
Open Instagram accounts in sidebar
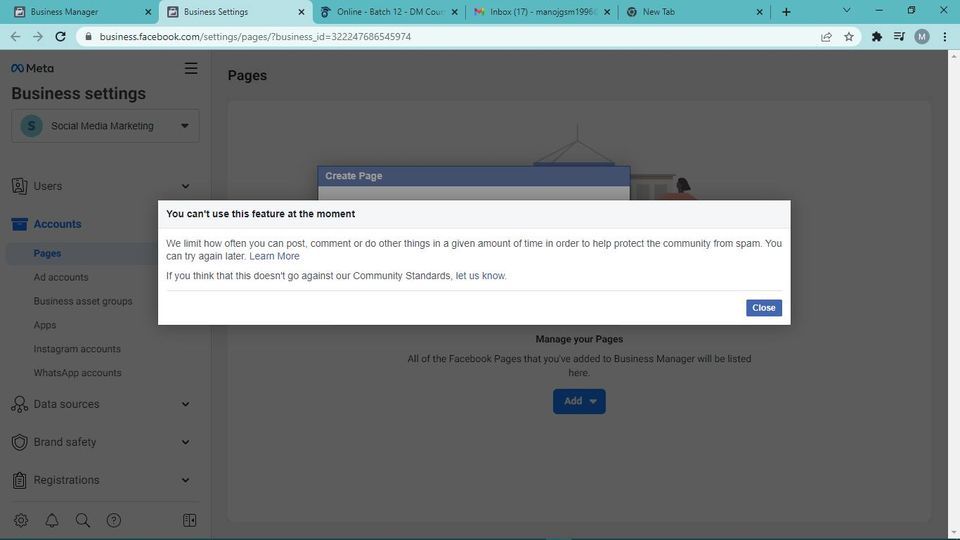(x=77, y=349)
